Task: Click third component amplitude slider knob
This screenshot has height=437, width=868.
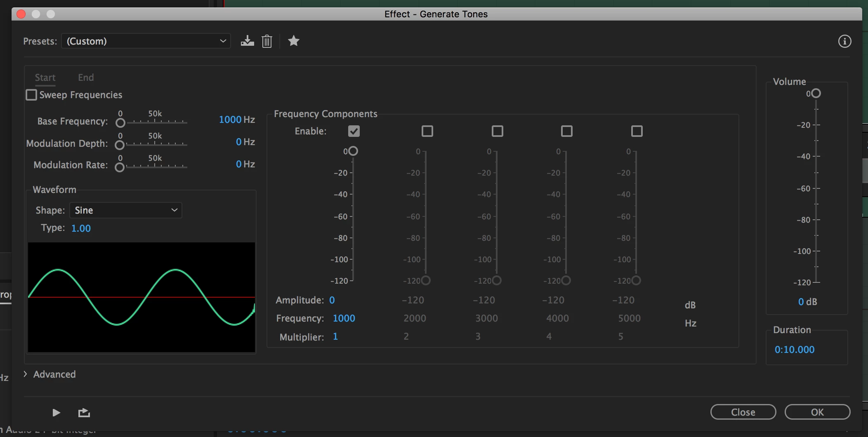Action: pyautogui.click(x=497, y=280)
